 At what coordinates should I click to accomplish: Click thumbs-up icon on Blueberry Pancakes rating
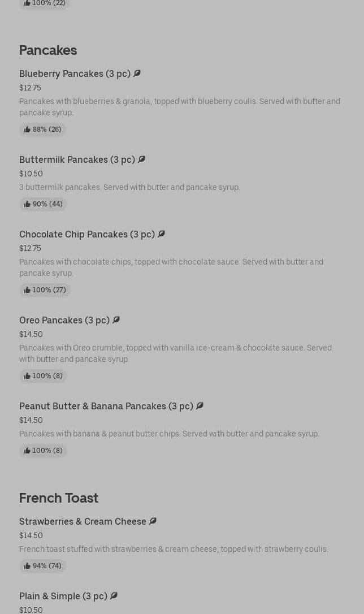(27, 129)
